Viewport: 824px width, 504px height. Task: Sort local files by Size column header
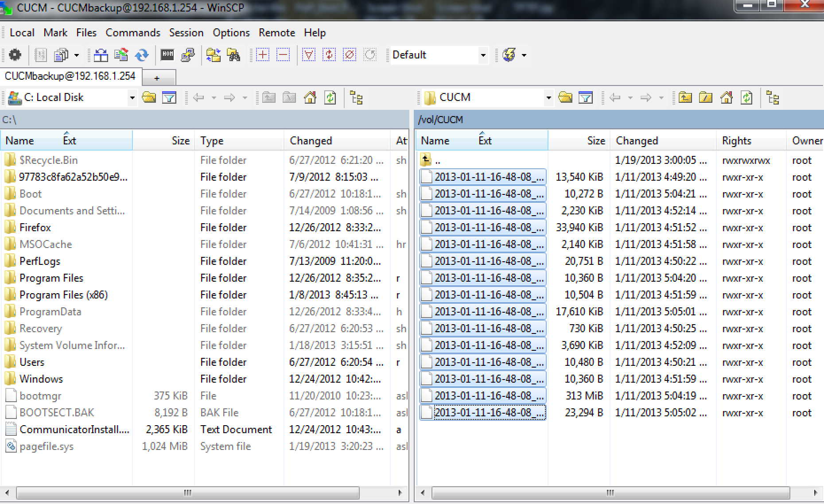[163, 141]
